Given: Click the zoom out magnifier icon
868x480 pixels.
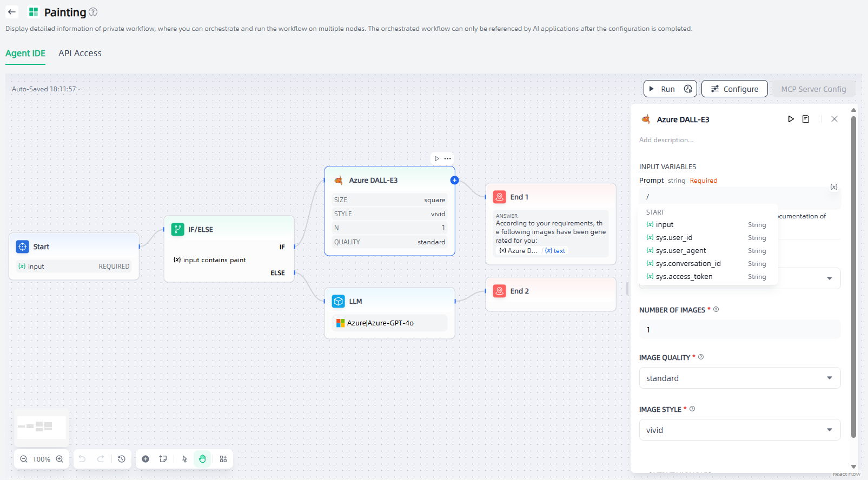Looking at the screenshot, I should 24,459.
